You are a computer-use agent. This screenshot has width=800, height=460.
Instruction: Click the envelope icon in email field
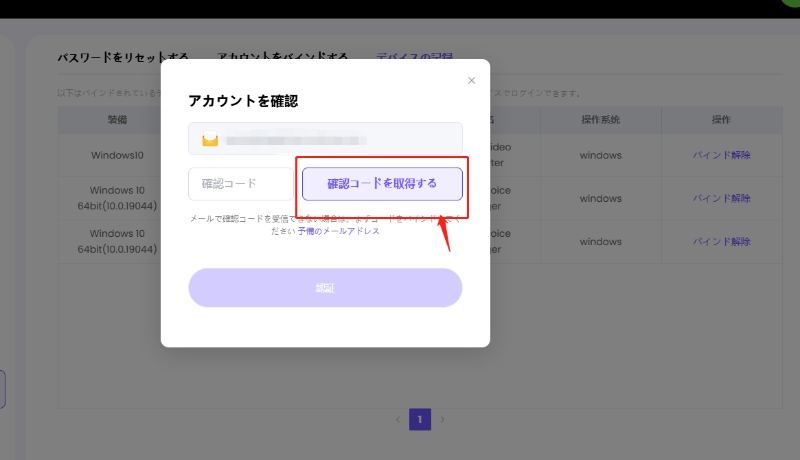point(210,140)
